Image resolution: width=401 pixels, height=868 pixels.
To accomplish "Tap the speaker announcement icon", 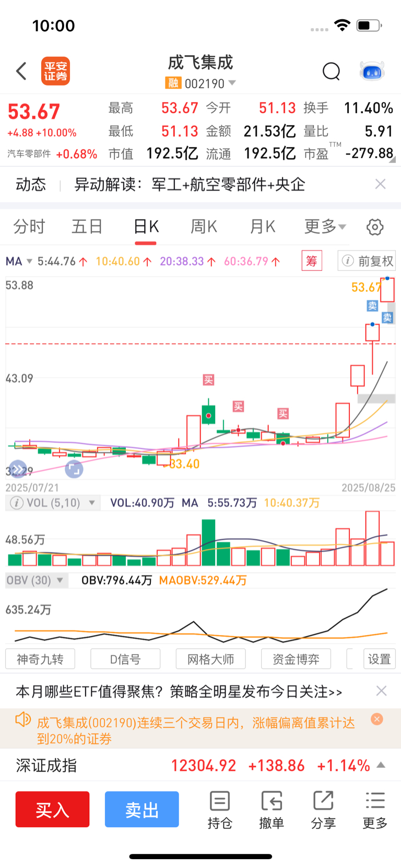I will pos(23,720).
